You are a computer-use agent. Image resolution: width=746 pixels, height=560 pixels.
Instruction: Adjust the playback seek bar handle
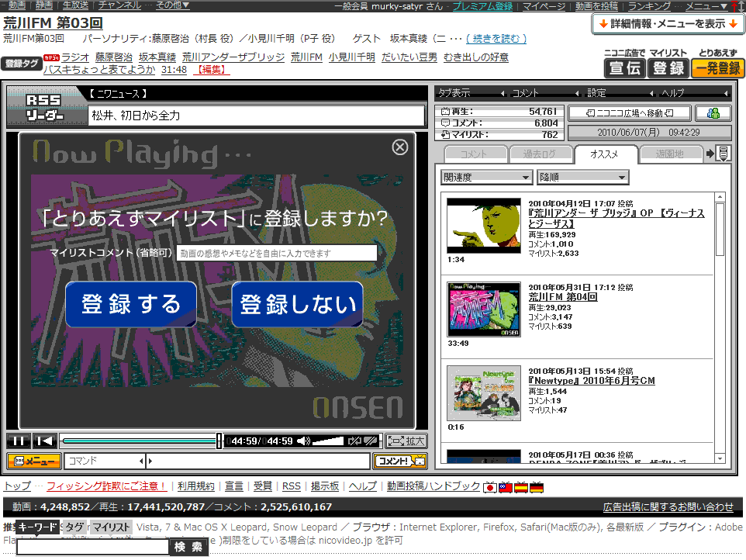[x=219, y=441]
